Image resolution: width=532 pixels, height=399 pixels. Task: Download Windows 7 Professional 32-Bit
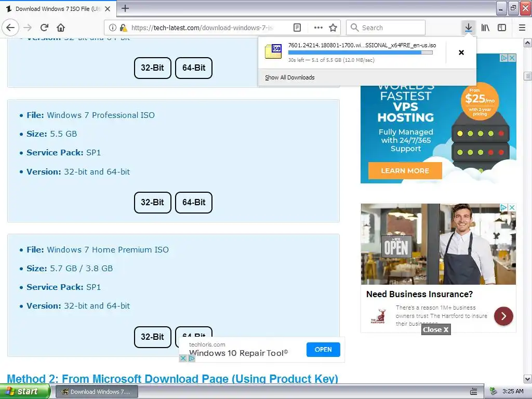click(152, 202)
